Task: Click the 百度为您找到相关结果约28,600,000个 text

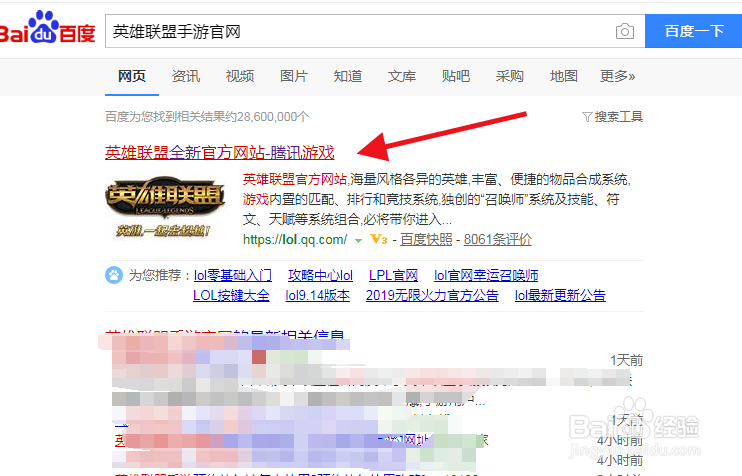Action: coord(207,116)
